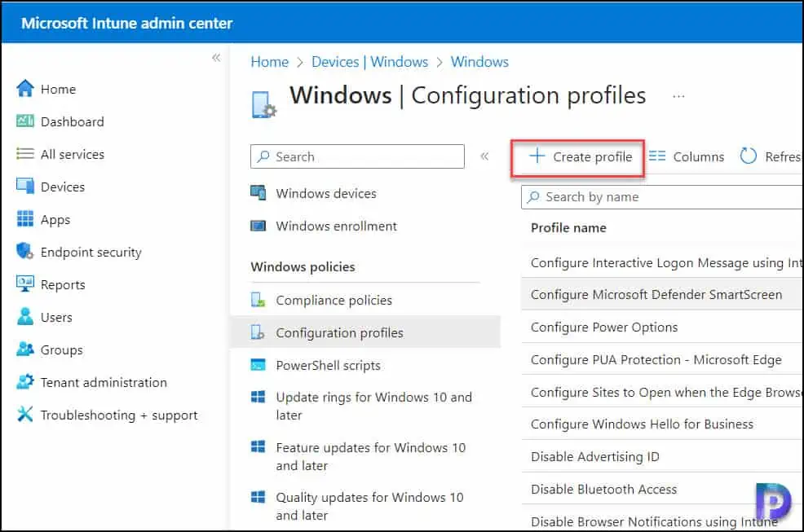Click Microsoft Intune admin center header title
This screenshot has height=532, width=804.
tap(126, 23)
